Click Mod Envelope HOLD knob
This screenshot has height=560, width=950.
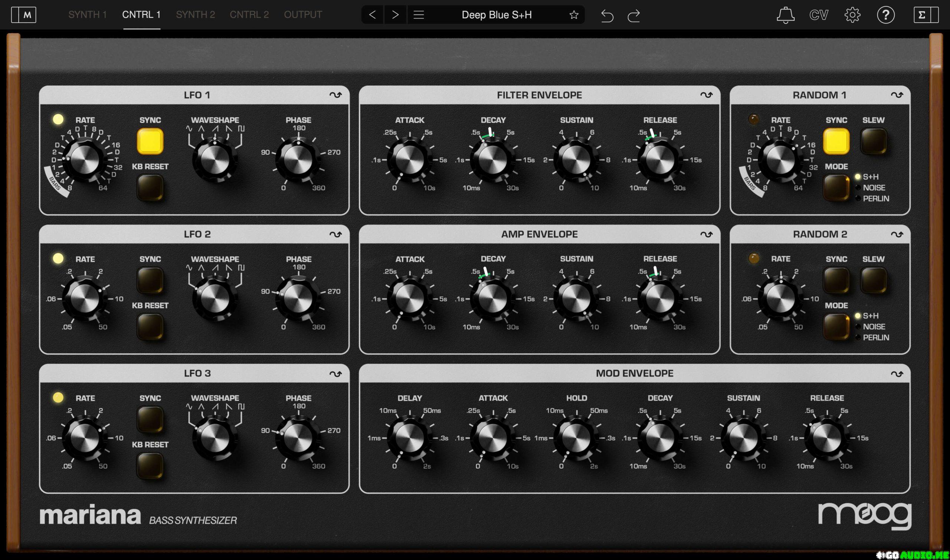[x=576, y=438]
